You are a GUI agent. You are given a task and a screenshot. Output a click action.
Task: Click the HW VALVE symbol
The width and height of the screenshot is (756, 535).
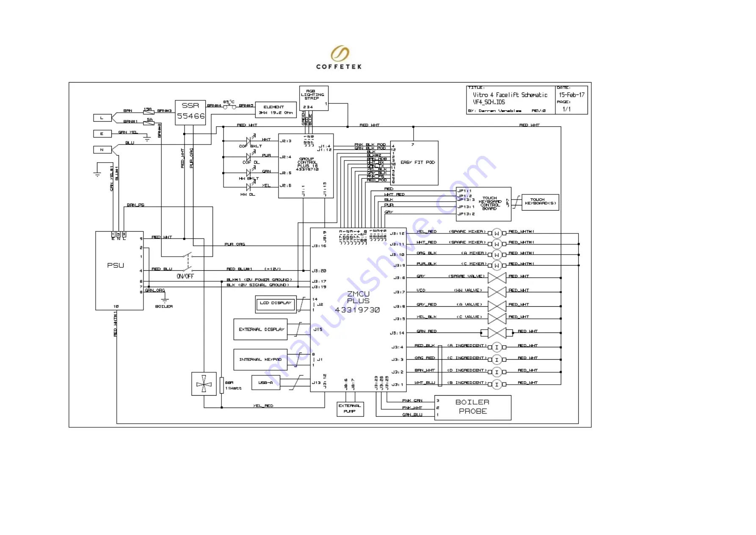[497, 292]
